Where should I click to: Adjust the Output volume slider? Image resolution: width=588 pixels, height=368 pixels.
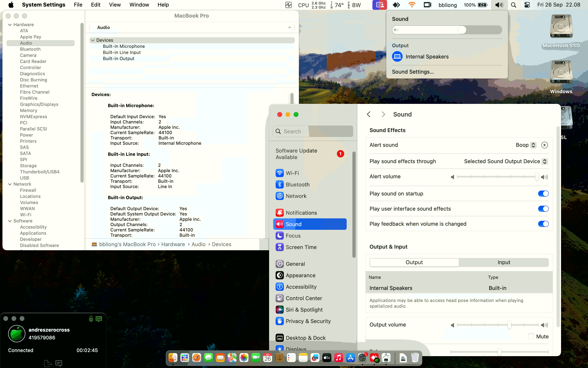pos(498,325)
